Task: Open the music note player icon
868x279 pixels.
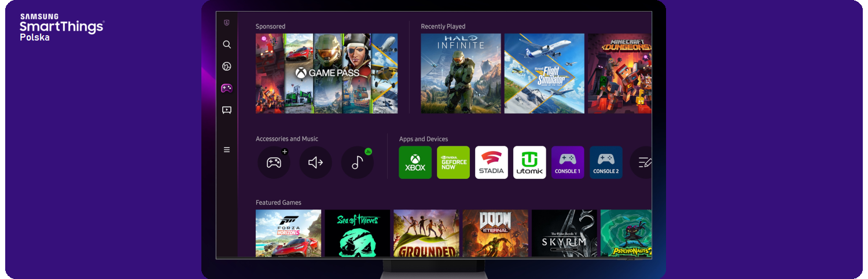Action: click(x=357, y=163)
